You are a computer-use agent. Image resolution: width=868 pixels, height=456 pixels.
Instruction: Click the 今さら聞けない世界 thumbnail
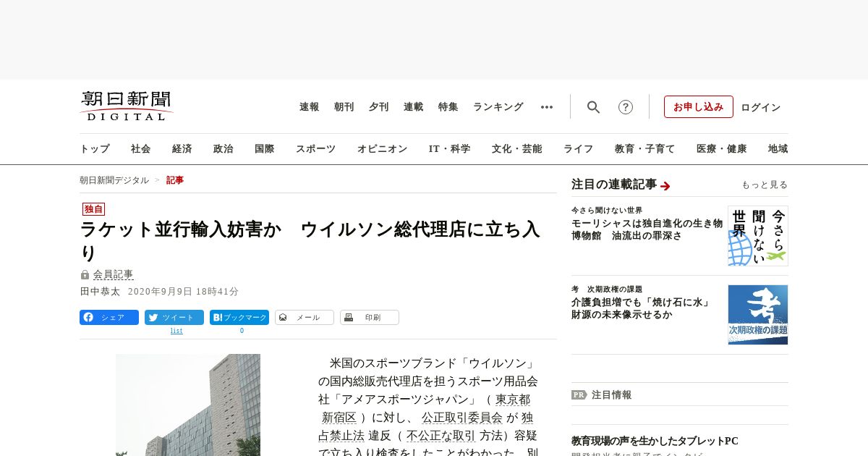tap(758, 236)
